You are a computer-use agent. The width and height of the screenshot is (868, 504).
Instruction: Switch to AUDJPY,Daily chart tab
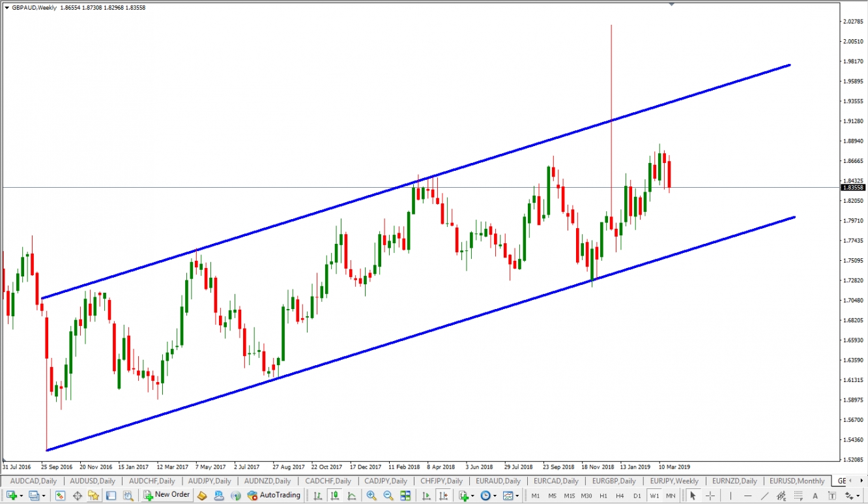209,481
